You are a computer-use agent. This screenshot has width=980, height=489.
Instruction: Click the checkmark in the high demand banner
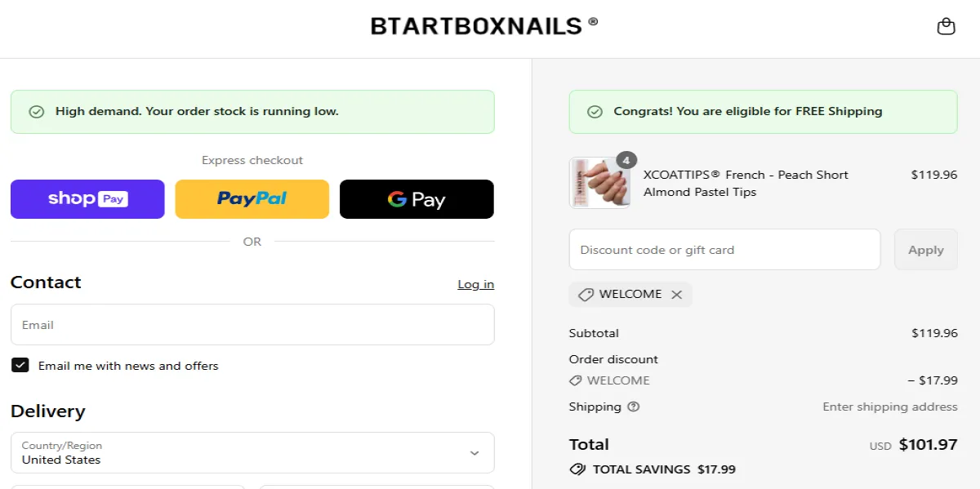pos(36,111)
